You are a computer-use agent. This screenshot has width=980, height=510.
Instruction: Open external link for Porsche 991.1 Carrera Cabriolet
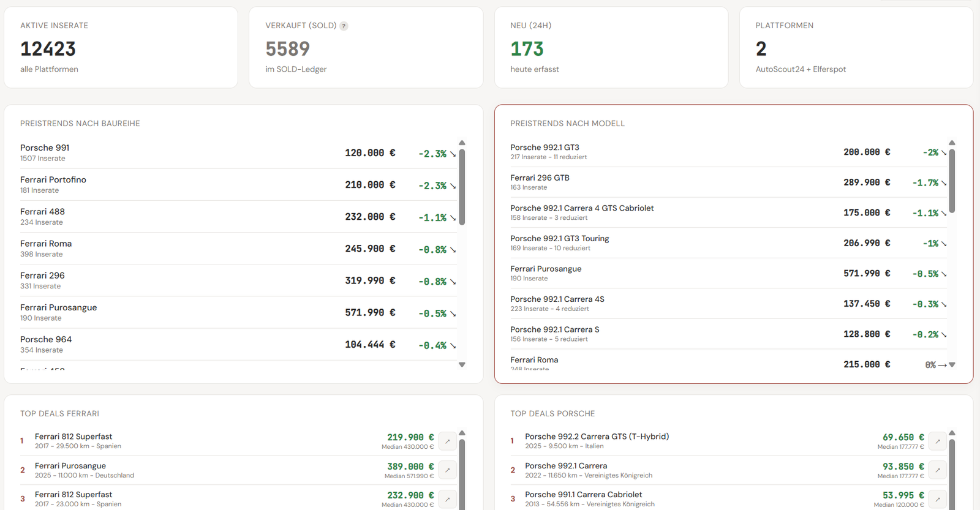(x=938, y=499)
